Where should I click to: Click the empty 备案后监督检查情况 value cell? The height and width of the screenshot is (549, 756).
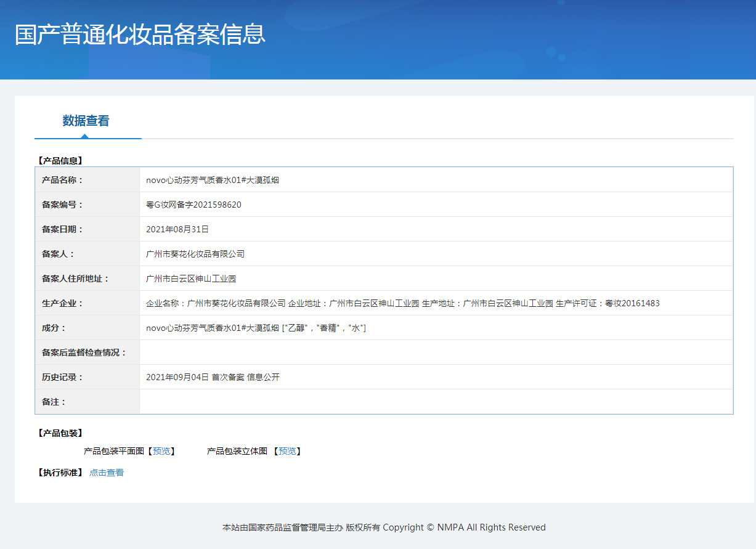tap(436, 352)
